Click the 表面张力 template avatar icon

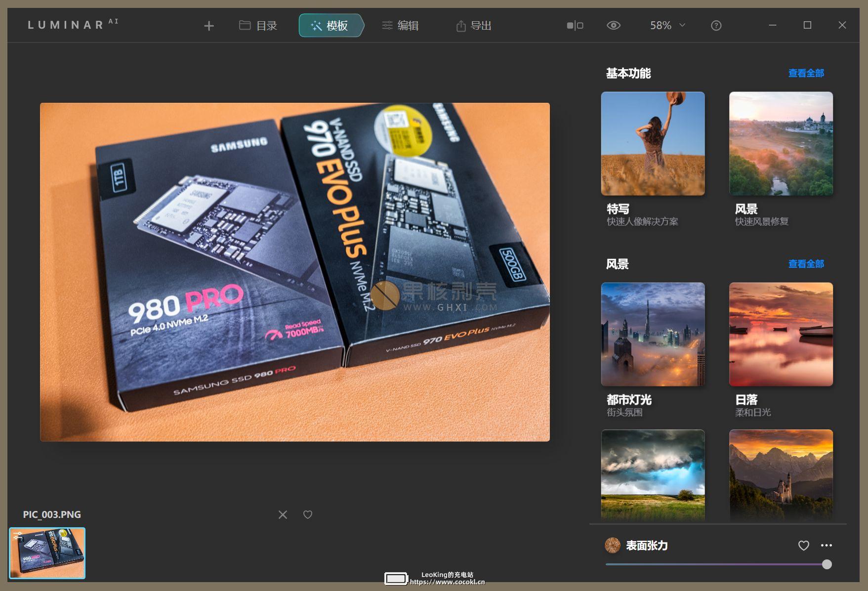[613, 546]
